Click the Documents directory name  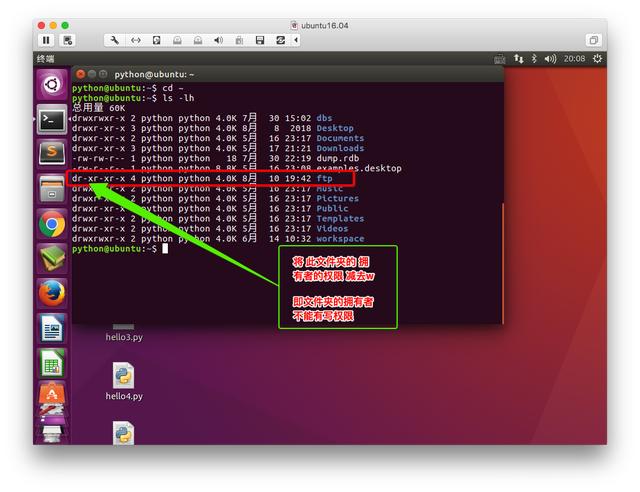(x=340, y=138)
